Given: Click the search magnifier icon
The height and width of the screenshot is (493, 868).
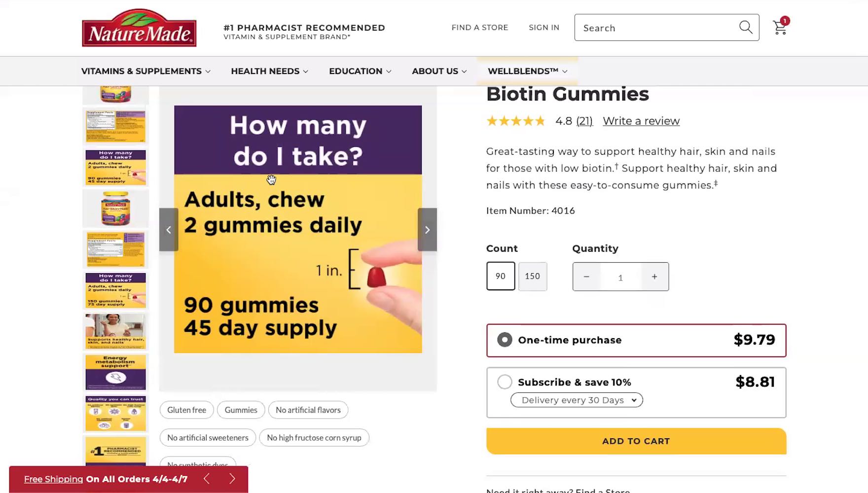Looking at the screenshot, I should coord(746,27).
